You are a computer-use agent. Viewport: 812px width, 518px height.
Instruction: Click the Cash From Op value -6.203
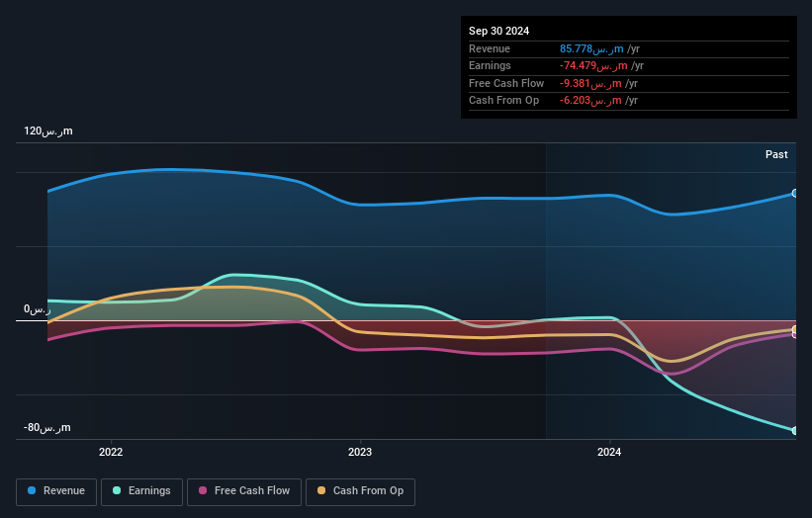pos(590,101)
